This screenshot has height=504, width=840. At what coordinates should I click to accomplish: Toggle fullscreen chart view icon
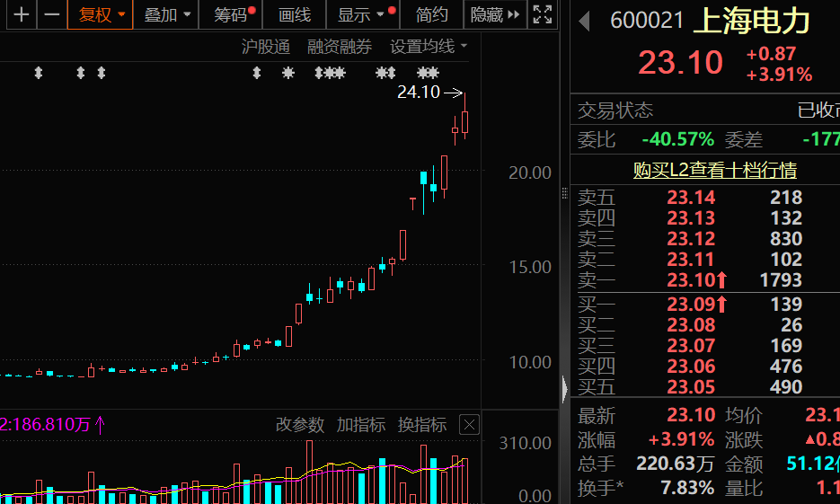click(543, 14)
